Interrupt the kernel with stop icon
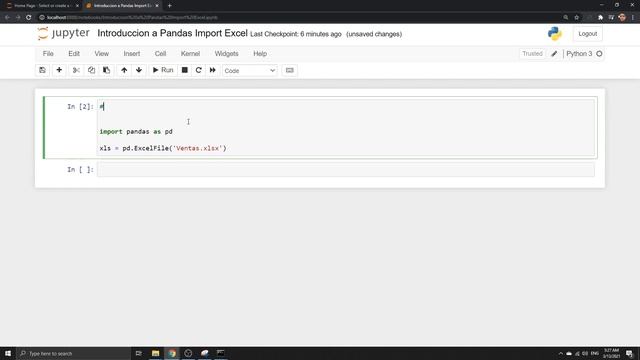 (x=184, y=70)
